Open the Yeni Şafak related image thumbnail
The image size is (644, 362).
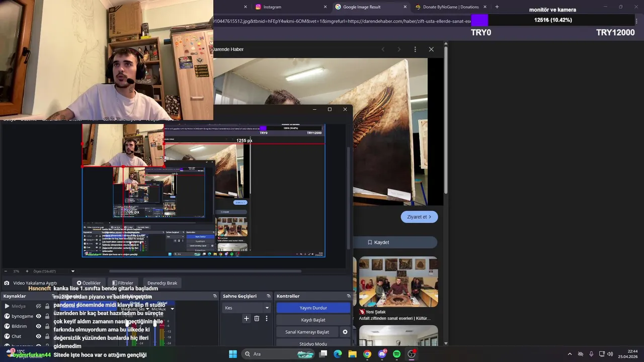click(x=398, y=282)
